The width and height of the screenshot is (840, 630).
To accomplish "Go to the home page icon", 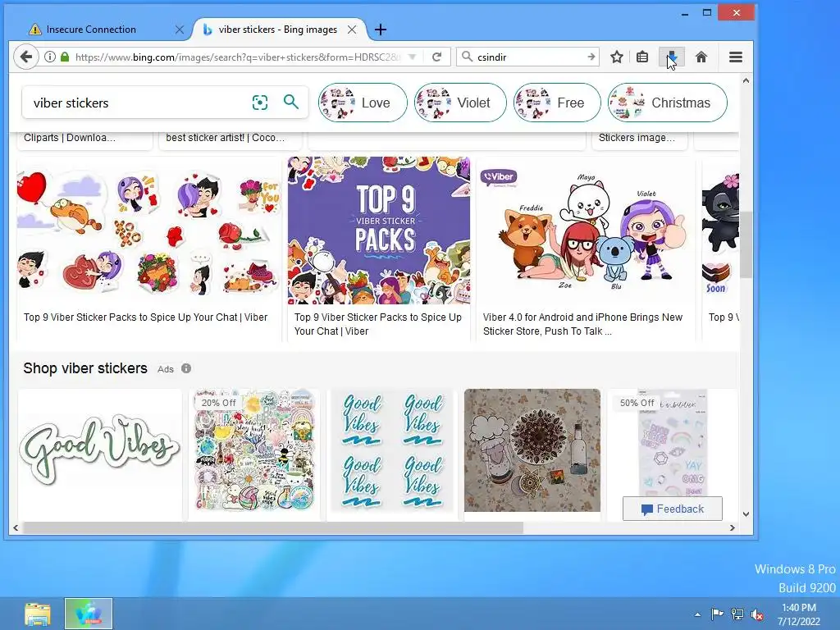I will [x=701, y=57].
